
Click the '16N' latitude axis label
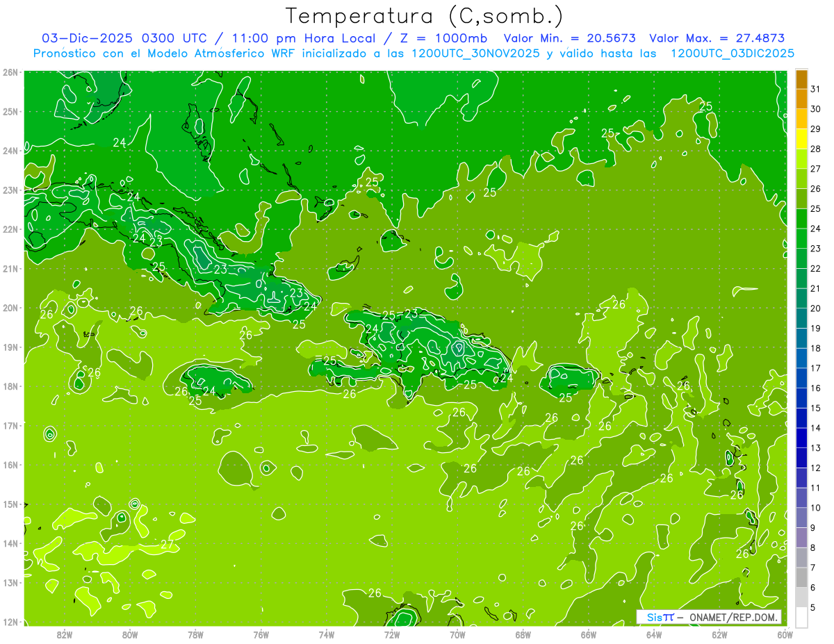pos(10,465)
